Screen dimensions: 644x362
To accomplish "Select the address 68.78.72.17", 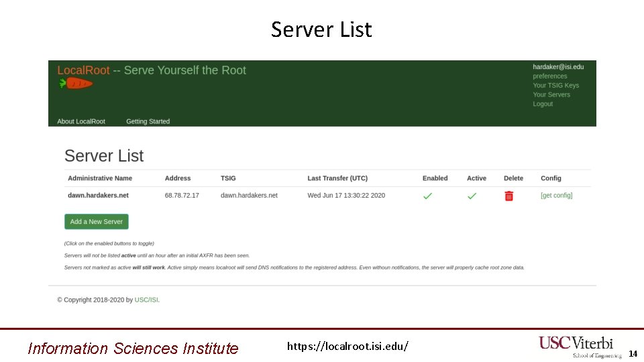I will (x=182, y=195).
